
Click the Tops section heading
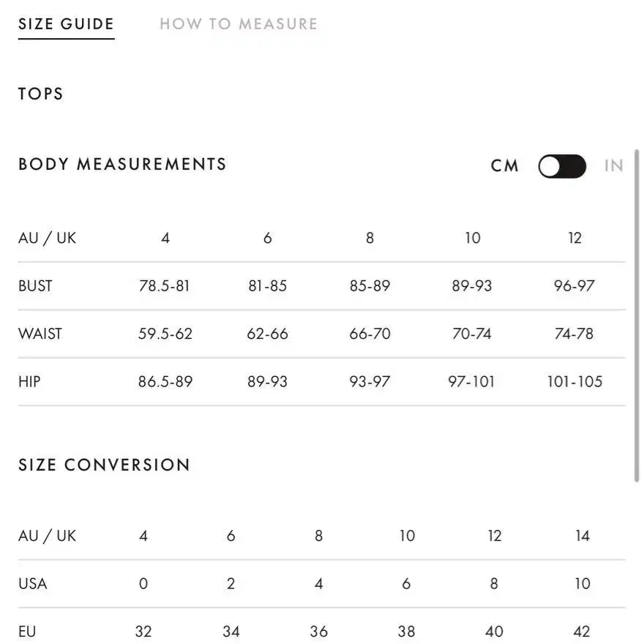(41, 94)
